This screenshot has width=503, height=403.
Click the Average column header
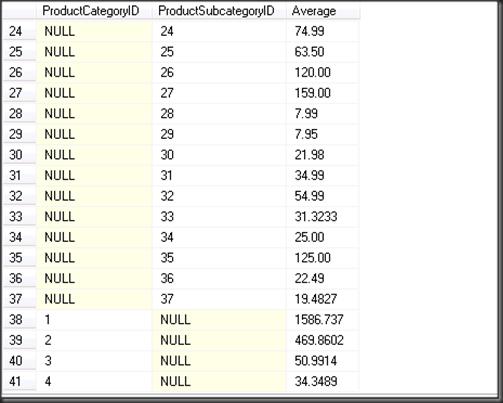(x=322, y=11)
